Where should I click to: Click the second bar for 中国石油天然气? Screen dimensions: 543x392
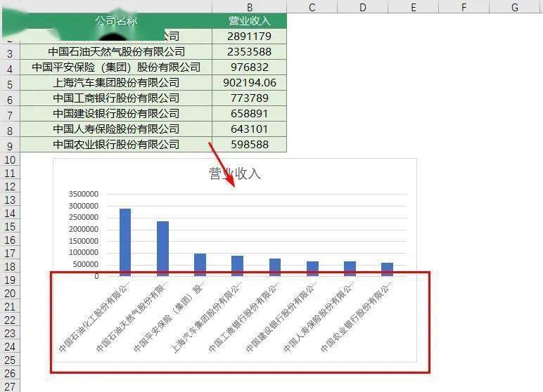pos(162,249)
